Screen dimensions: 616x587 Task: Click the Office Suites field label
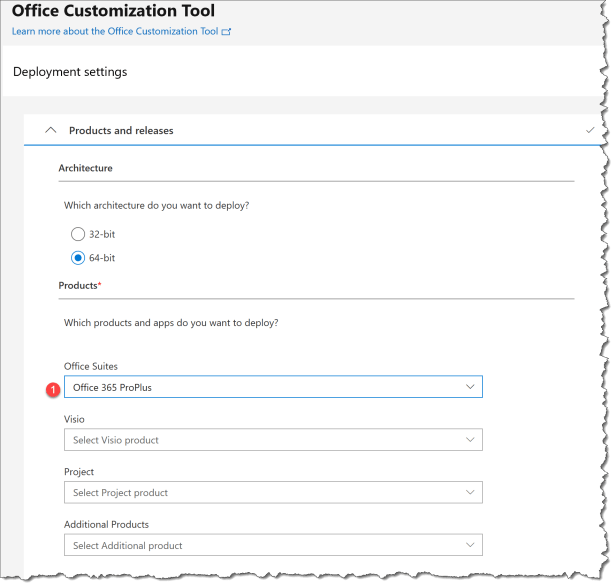click(x=91, y=366)
